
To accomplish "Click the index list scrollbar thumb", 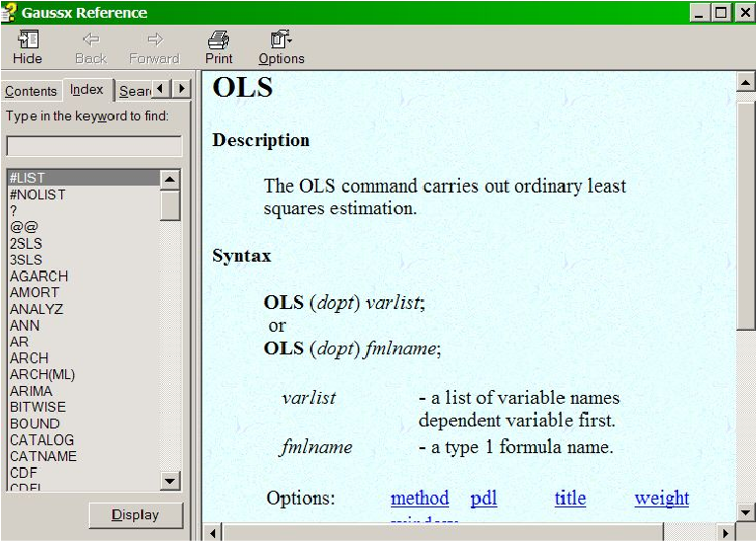I will 170,206.
